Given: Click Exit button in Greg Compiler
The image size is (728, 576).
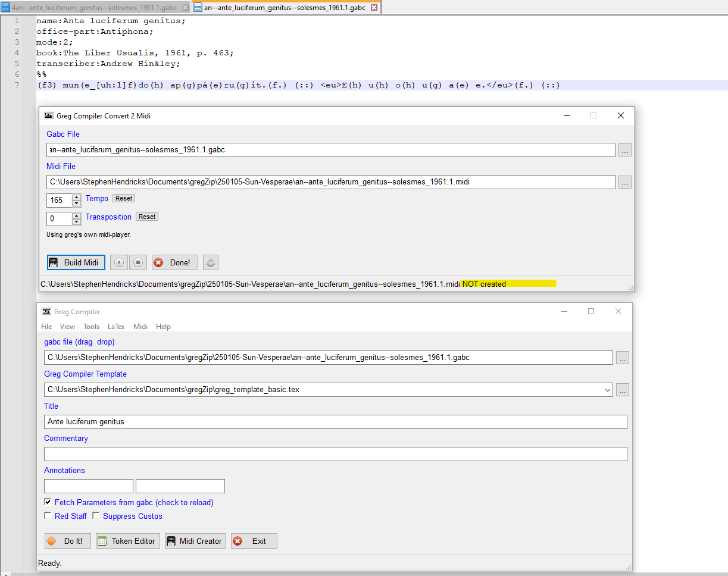Looking at the screenshot, I should click(254, 541).
